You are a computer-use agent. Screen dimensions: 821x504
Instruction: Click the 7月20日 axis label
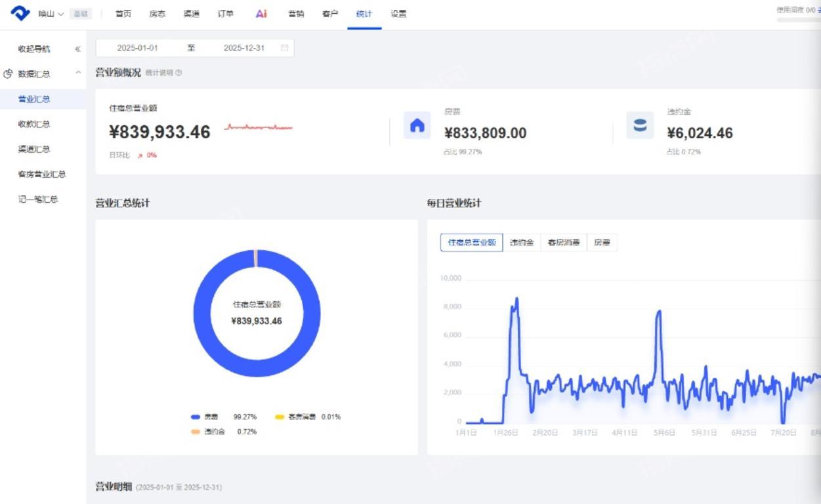click(x=784, y=432)
